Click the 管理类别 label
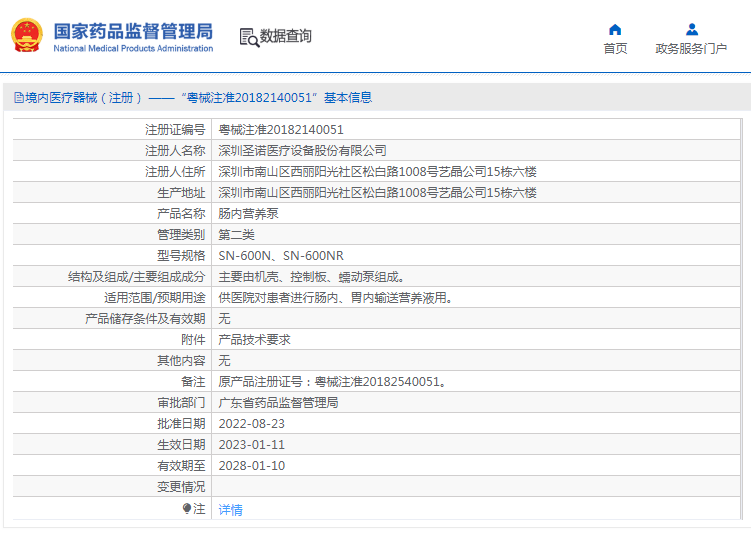This screenshot has height=537, width=751. coord(181,235)
